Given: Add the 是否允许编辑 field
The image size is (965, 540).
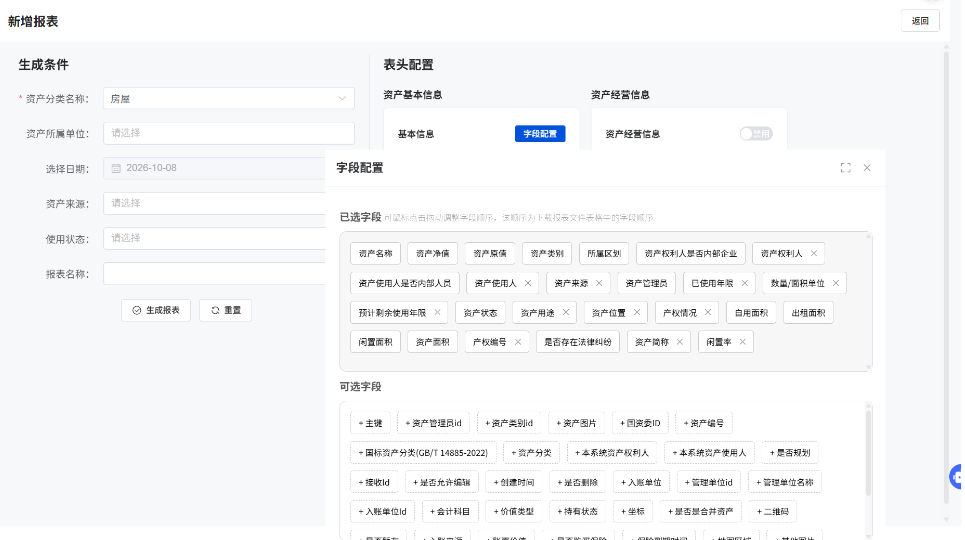Looking at the screenshot, I should click(x=441, y=482).
